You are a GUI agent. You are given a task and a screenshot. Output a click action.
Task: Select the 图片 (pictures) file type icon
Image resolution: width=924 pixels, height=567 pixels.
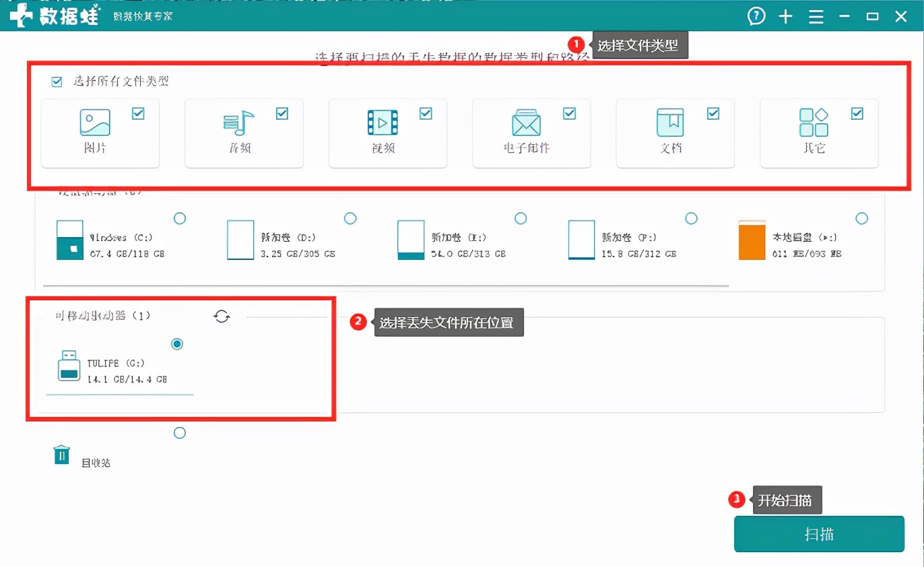(94, 123)
